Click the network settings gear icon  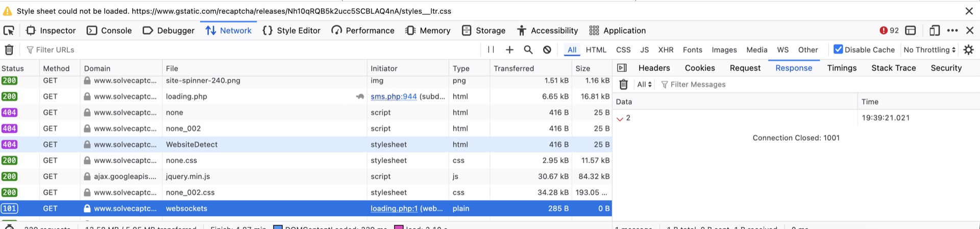[x=969, y=49]
